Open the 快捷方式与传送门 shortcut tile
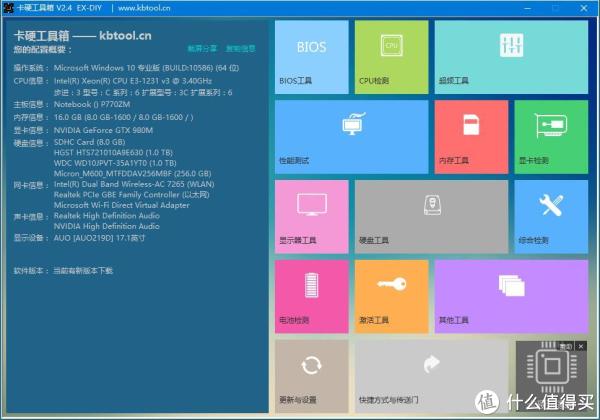The image size is (600, 420). [x=432, y=376]
